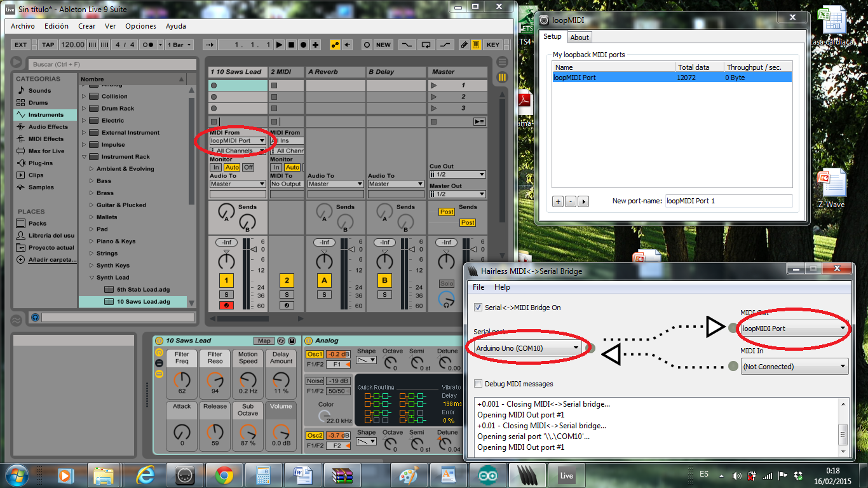Remove the port with loopMIDI minus button
This screenshot has height=488, width=868.
pos(571,201)
